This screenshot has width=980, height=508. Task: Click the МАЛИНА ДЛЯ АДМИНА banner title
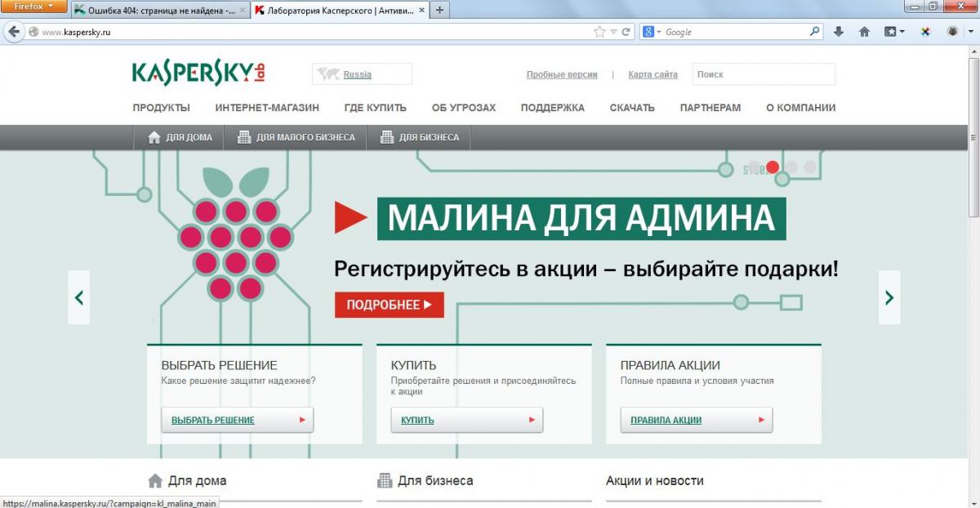[581, 217]
